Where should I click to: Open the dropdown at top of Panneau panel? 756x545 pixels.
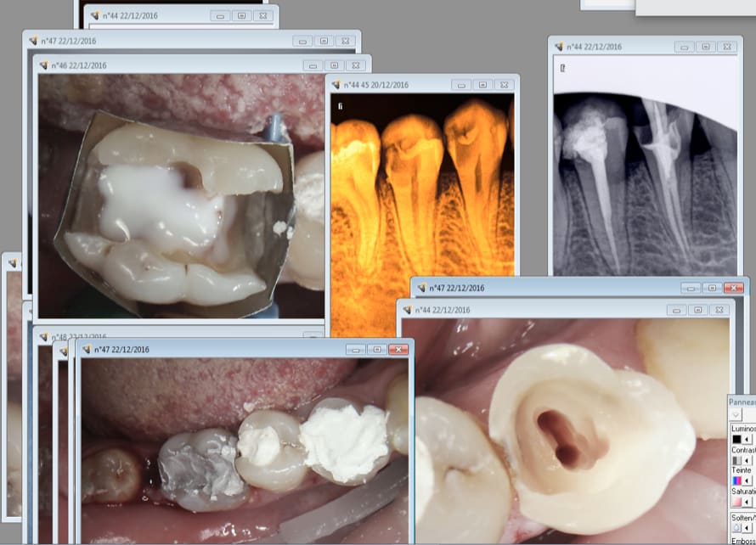(x=736, y=414)
